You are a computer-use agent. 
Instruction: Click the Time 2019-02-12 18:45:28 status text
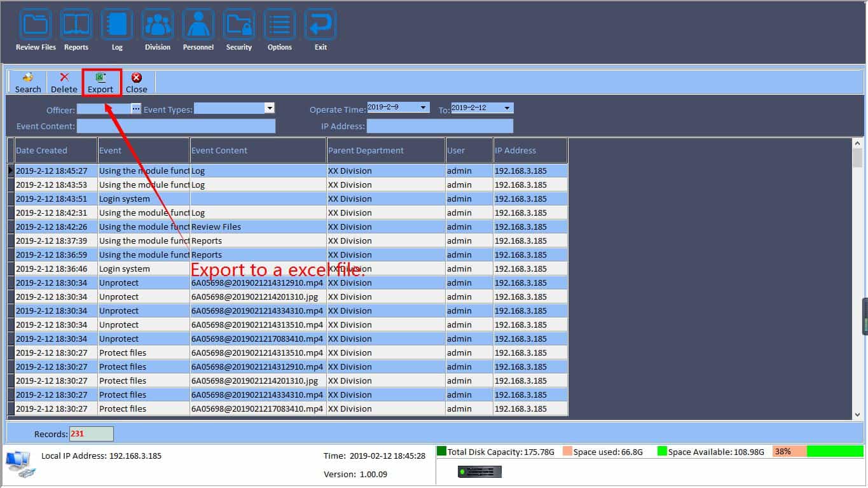[x=375, y=456]
